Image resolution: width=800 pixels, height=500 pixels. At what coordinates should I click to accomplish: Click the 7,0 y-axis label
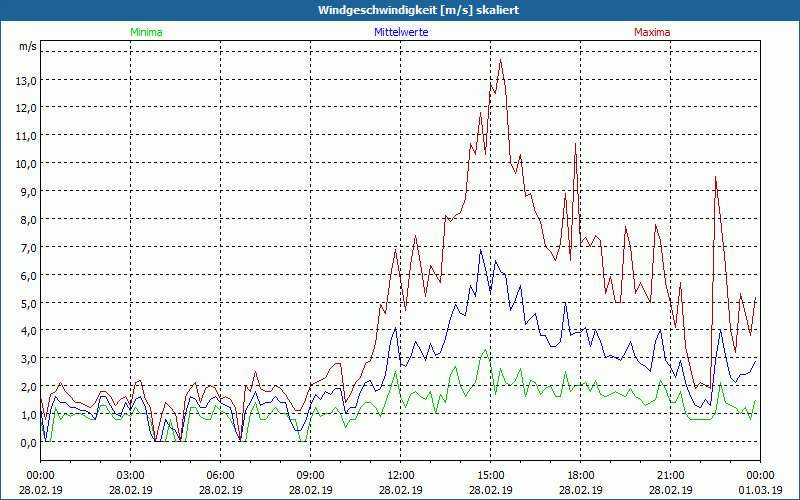(27, 247)
